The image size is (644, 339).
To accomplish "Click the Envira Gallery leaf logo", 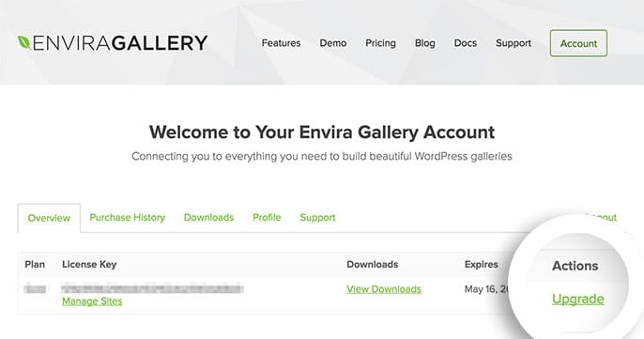I will 23,42.
